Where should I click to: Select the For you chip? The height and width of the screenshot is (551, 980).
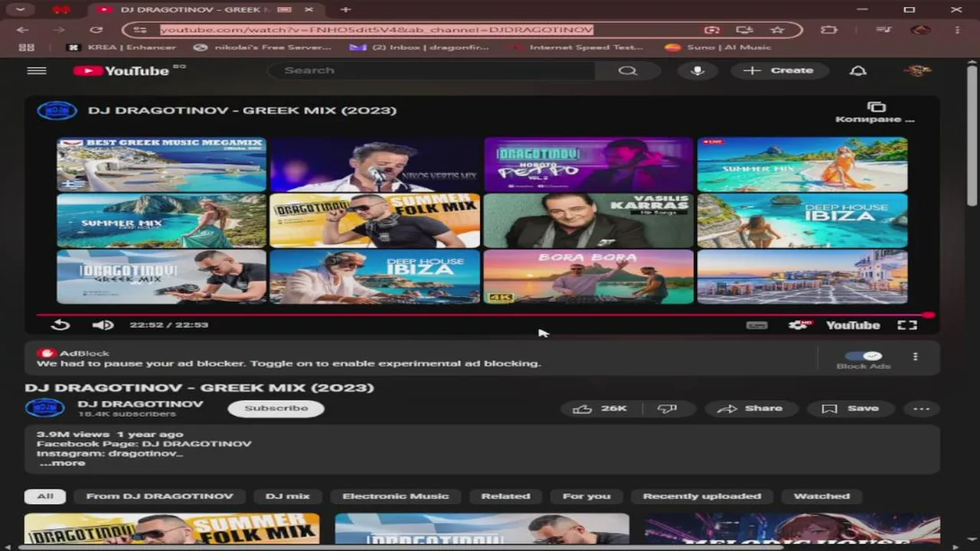[x=586, y=497]
